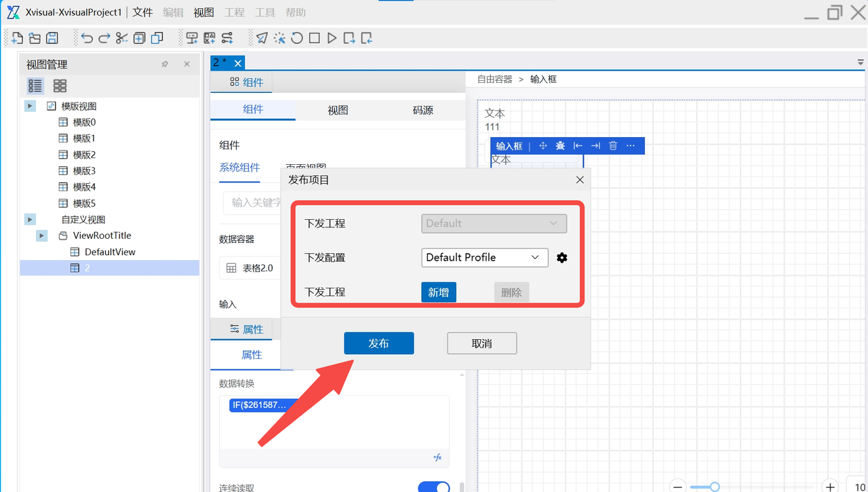Screen dimensions: 868x492
Task: Click the play triangle toolbar icon
Action: pyautogui.click(x=332, y=38)
